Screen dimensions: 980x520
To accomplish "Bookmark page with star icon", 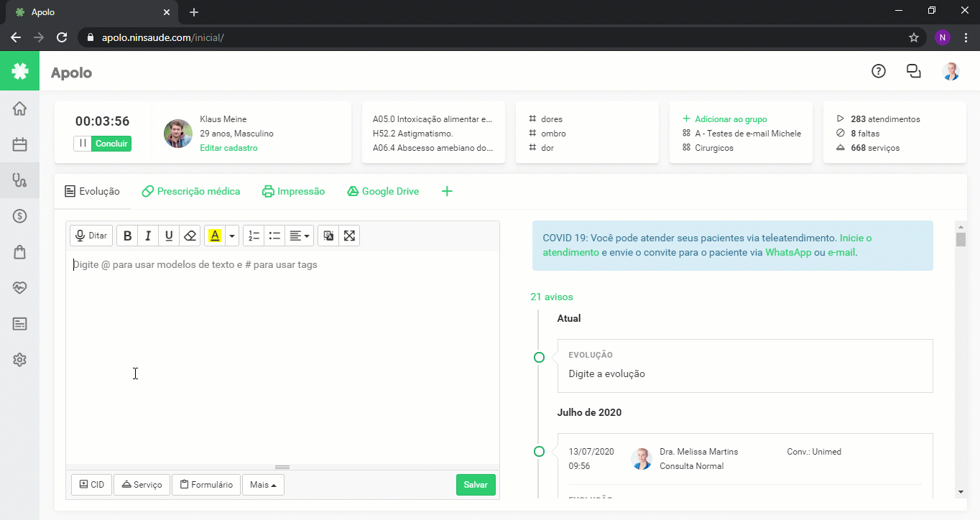I will [914, 37].
